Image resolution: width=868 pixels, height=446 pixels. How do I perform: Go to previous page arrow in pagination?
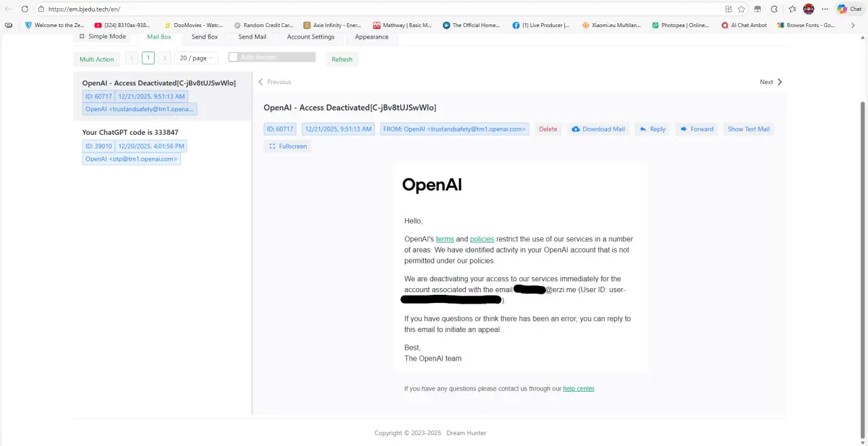tap(132, 58)
